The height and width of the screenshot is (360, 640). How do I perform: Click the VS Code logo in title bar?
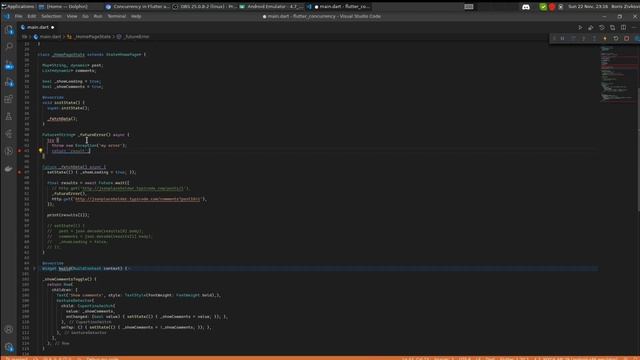[7, 16]
